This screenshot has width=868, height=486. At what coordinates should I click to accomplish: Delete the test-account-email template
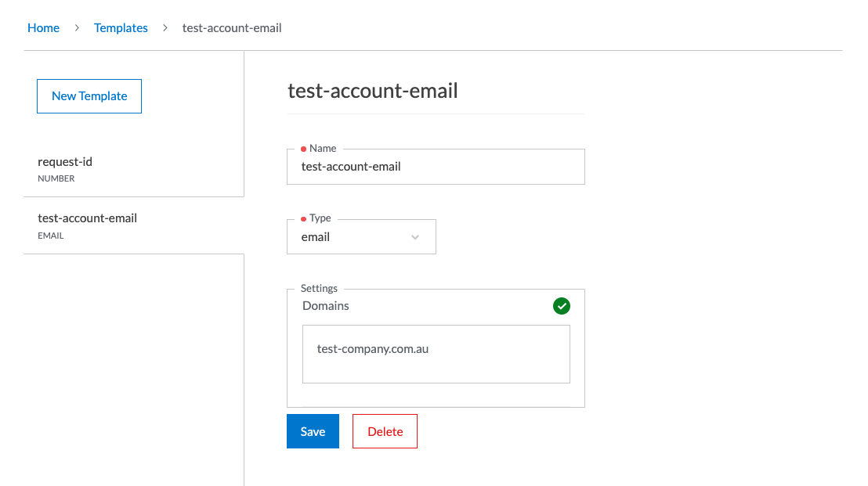385,431
